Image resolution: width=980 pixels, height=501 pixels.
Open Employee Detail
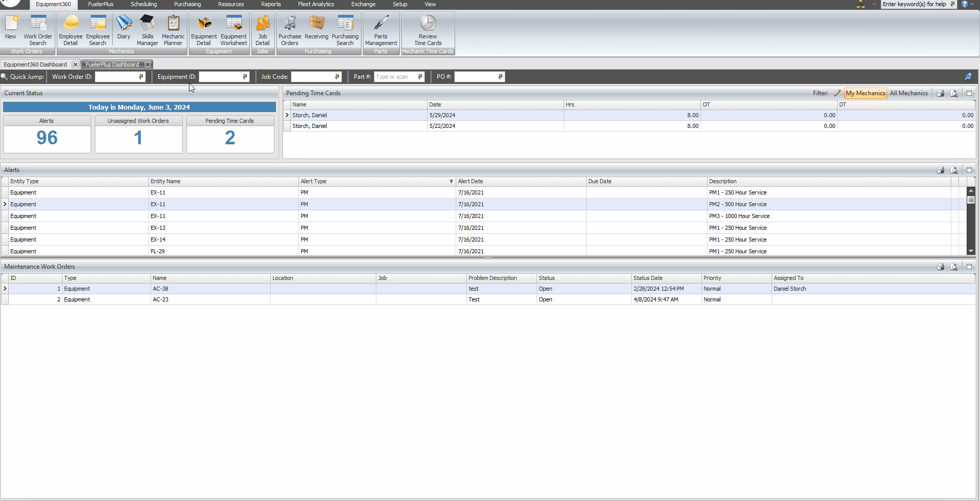pos(71,30)
